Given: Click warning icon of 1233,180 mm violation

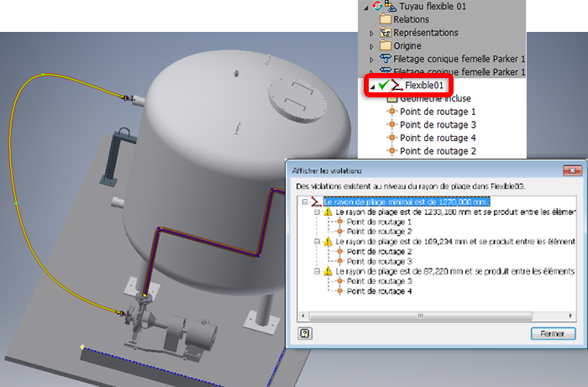Looking at the screenshot, I should (328, 212).
